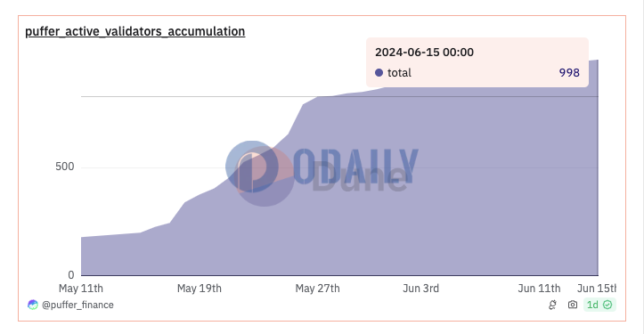Click the Jun 11th axis label
The width and height of the screenshot is (644, 334).
(539, 289)
